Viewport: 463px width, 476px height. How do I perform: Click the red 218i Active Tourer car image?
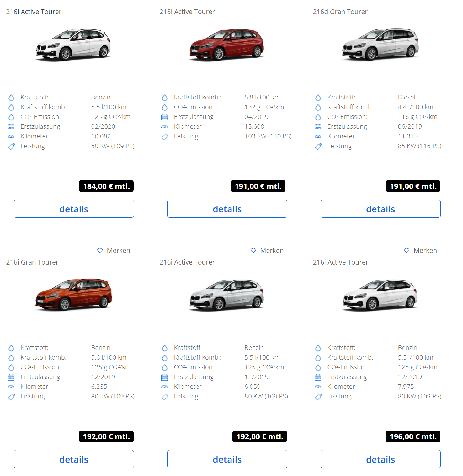226,45
